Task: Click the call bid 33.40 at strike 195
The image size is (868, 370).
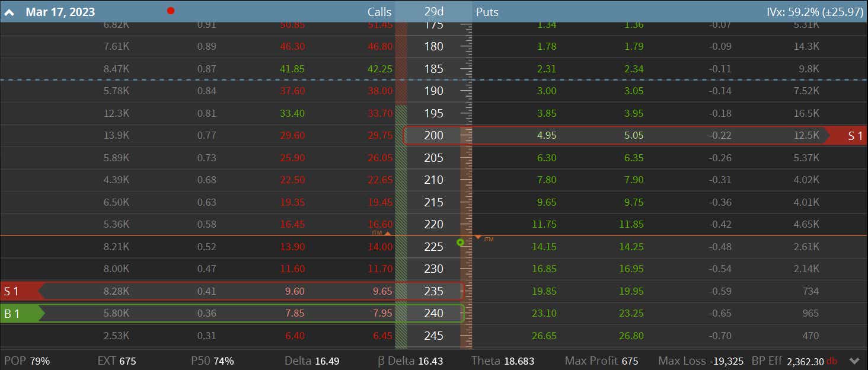Action: pyautogui.click(x=292, y=113)
